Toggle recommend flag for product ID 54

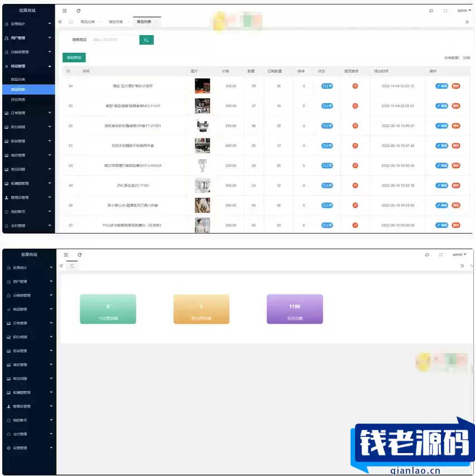click(355, 86)
